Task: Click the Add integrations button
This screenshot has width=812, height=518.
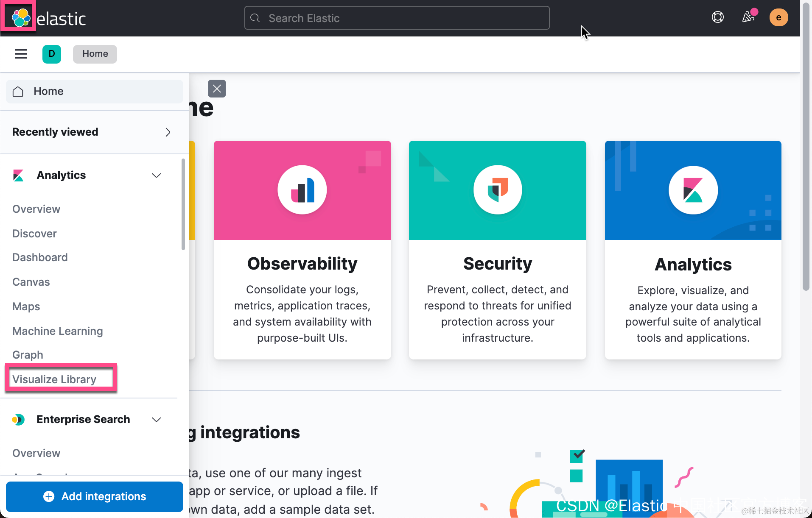Action: [95, 496]
